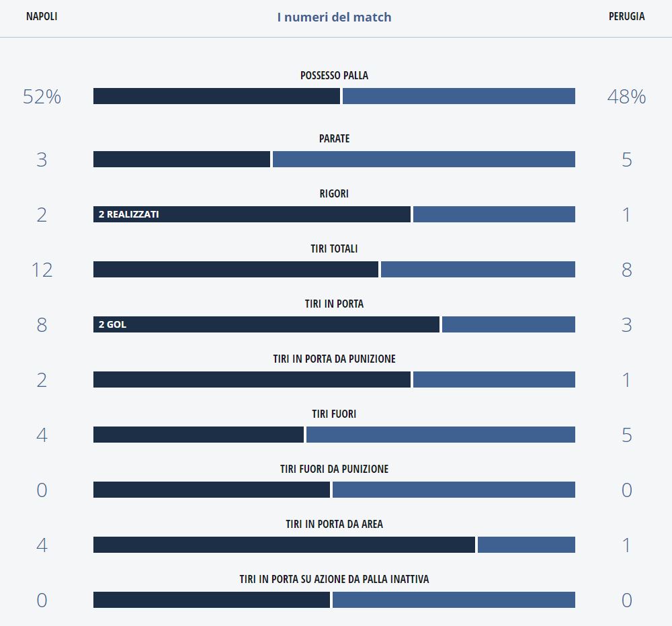Click the POSSESSO PALLA stat label

(334, 76)
